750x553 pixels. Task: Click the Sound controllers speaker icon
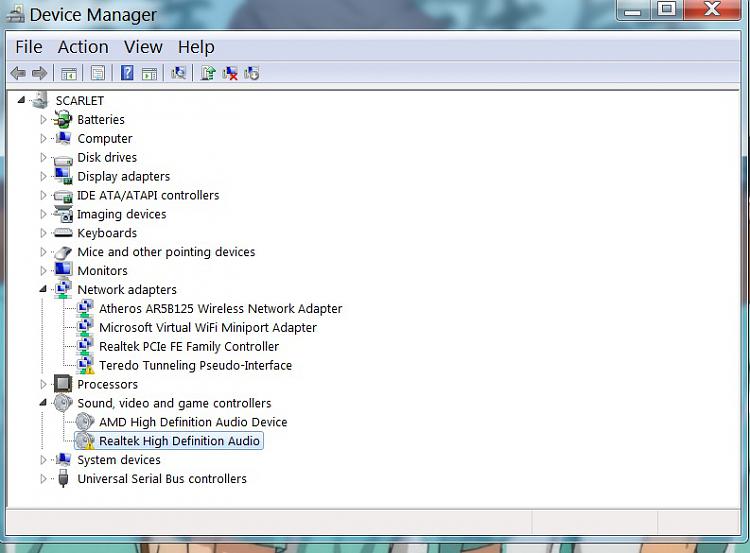pos(63,403)
